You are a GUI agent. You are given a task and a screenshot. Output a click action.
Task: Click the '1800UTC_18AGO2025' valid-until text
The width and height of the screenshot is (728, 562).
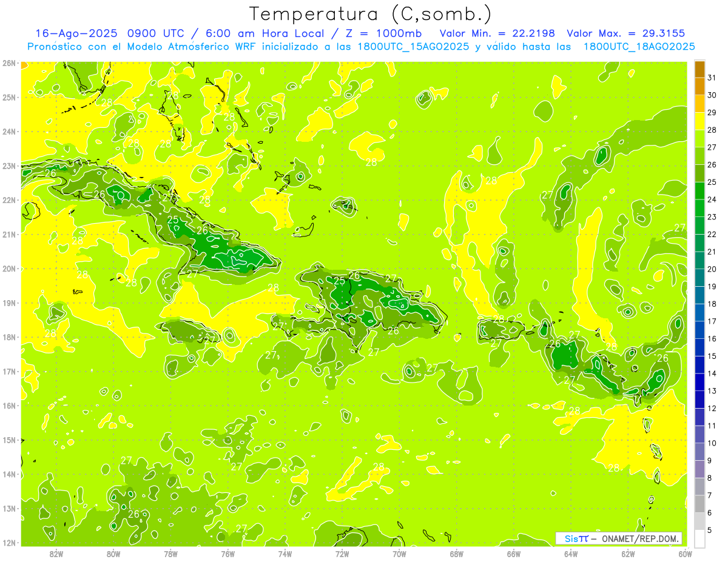(x=639, y=47)
